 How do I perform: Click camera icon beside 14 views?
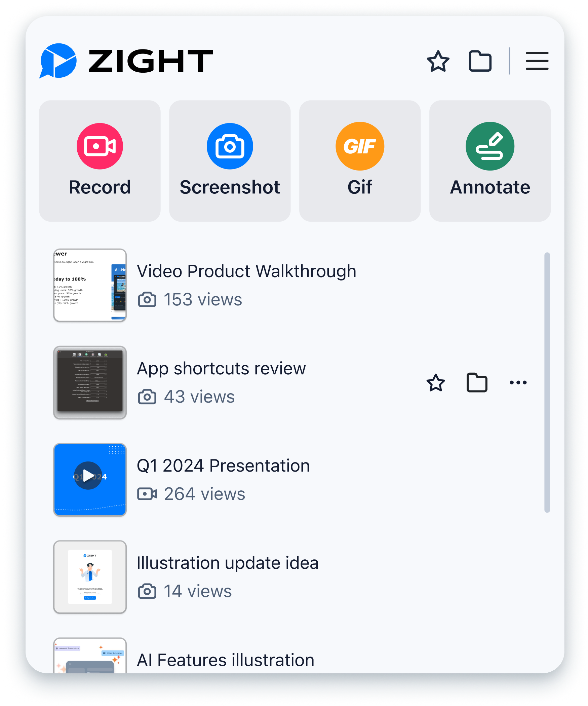[x=147, y=591]
